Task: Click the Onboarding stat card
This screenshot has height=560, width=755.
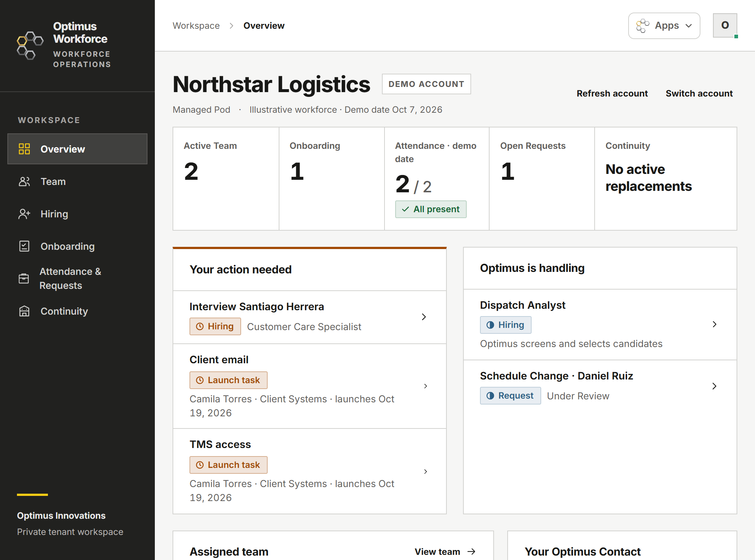Action: [x=332, y=179]
